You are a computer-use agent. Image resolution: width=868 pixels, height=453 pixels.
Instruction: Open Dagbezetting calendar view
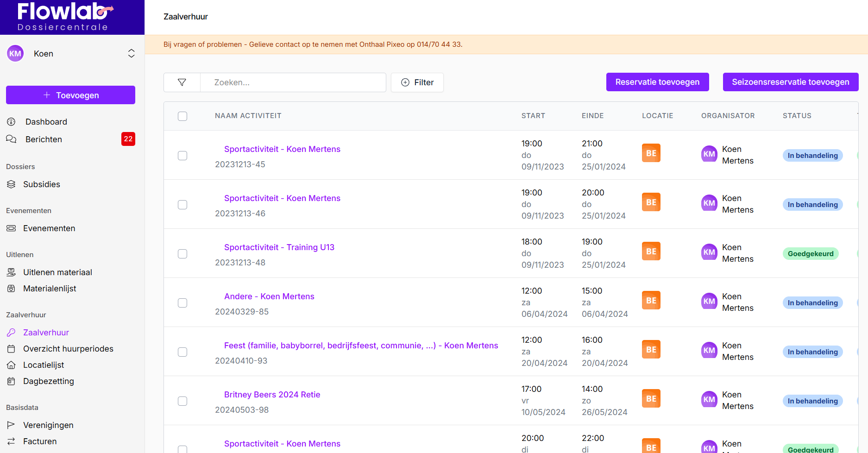[x=48, y=381]
